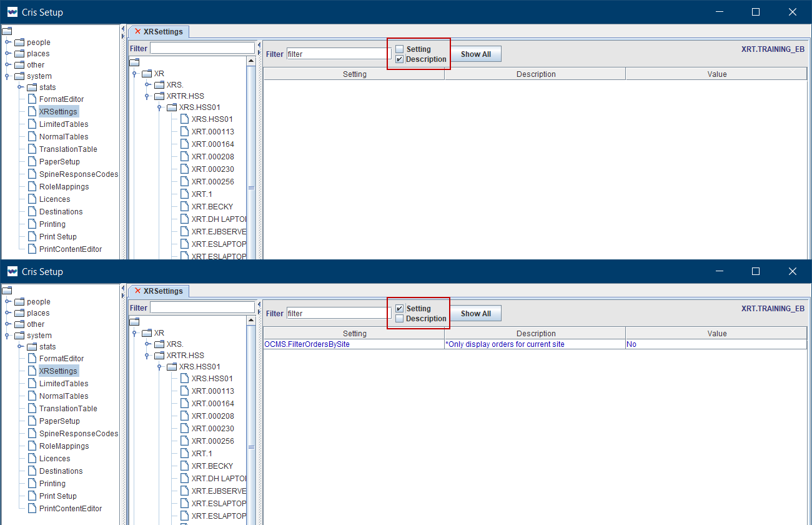Click the "No" value cell
Screen dimensions: 812x525
pyautogui.click(x=716, y=344)
